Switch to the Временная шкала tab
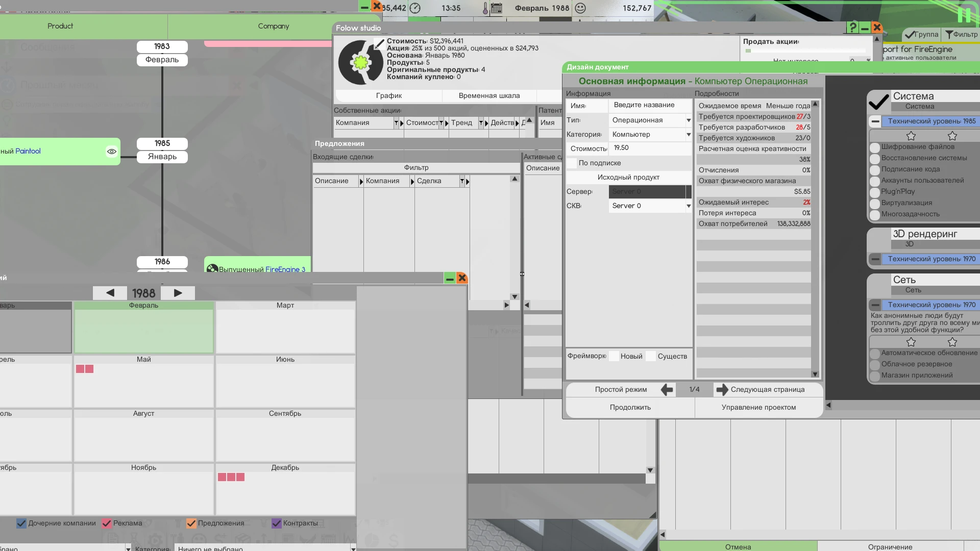 (x=489, y=95)
